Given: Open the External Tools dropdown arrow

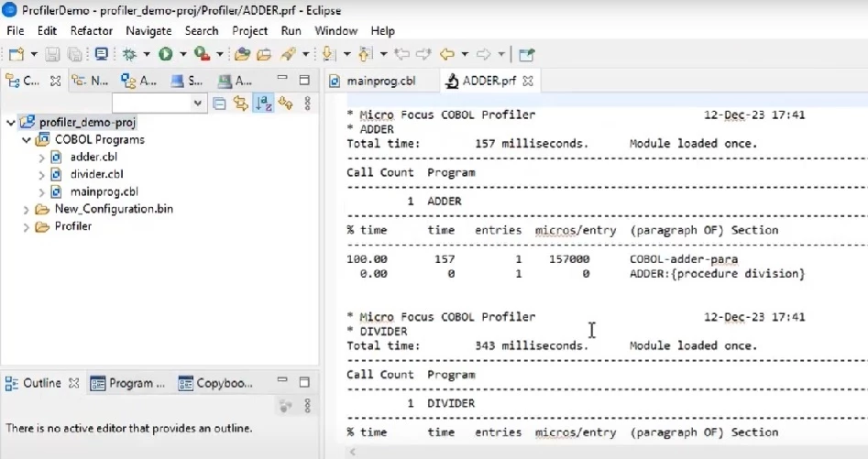Looking at the screenshot, I should tap(220, 54).
